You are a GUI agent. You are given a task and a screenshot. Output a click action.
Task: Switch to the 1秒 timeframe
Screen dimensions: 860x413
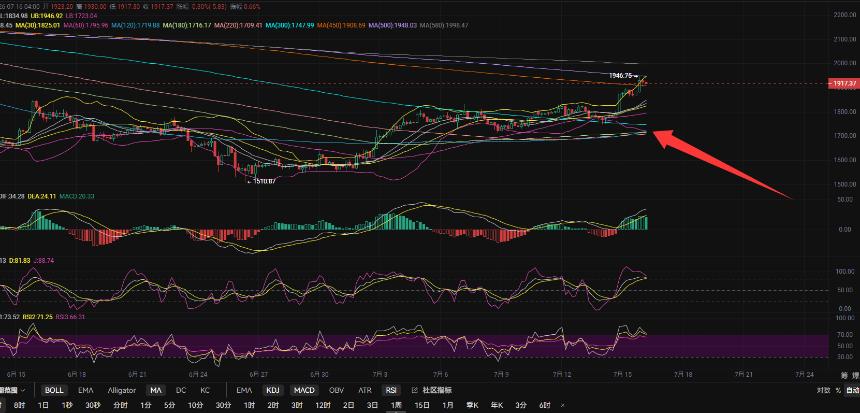point(67,405)
